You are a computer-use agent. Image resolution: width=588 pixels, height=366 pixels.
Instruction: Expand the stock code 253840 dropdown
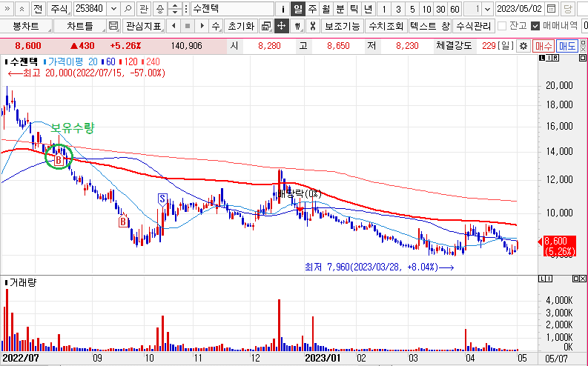point(114,9)
